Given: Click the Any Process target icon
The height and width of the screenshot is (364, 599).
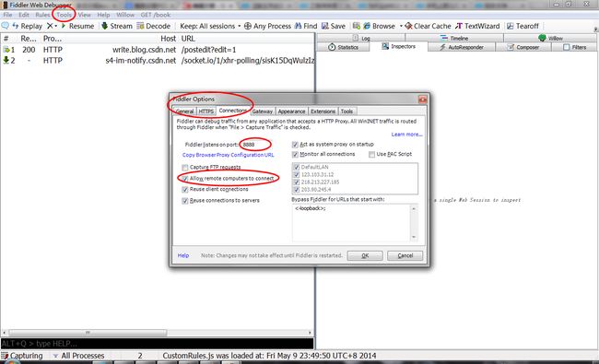Looking at the screenshot, I should pyautogui.click(x=248, y=26).
